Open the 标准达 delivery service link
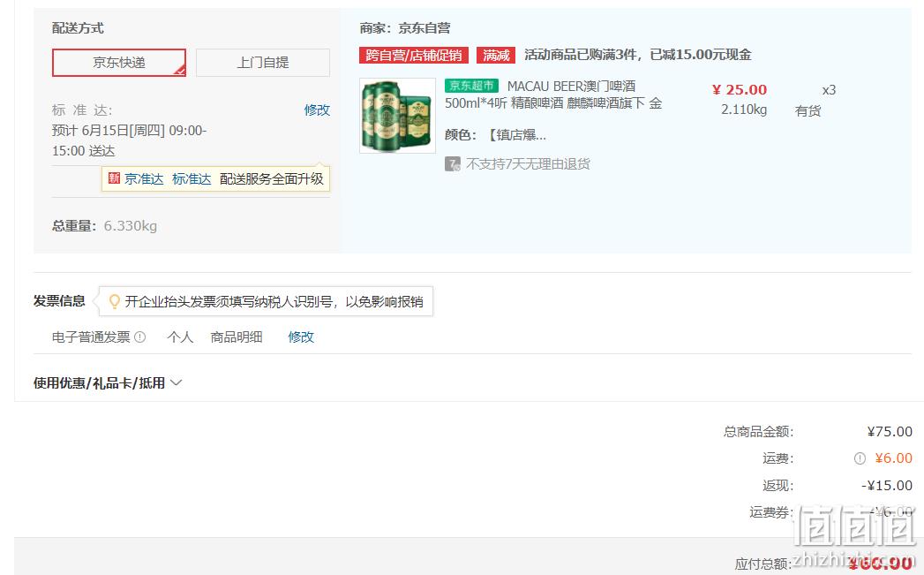 point(192,178)
